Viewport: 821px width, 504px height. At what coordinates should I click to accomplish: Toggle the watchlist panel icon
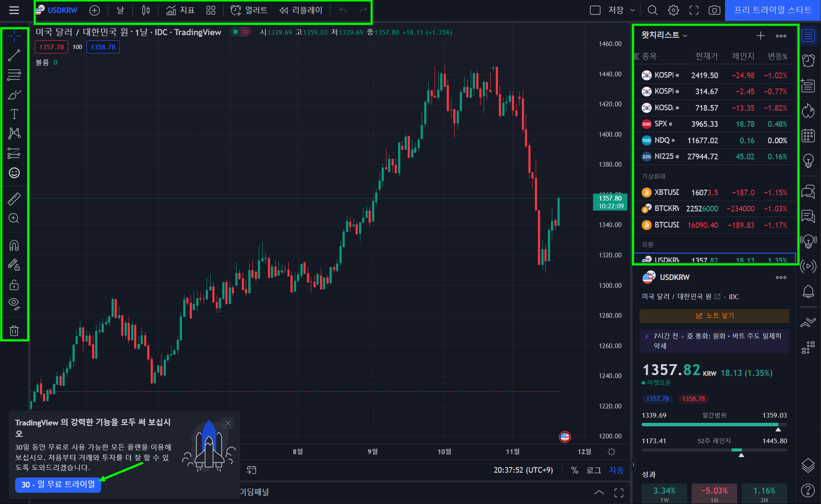click(x=808, y=36)
